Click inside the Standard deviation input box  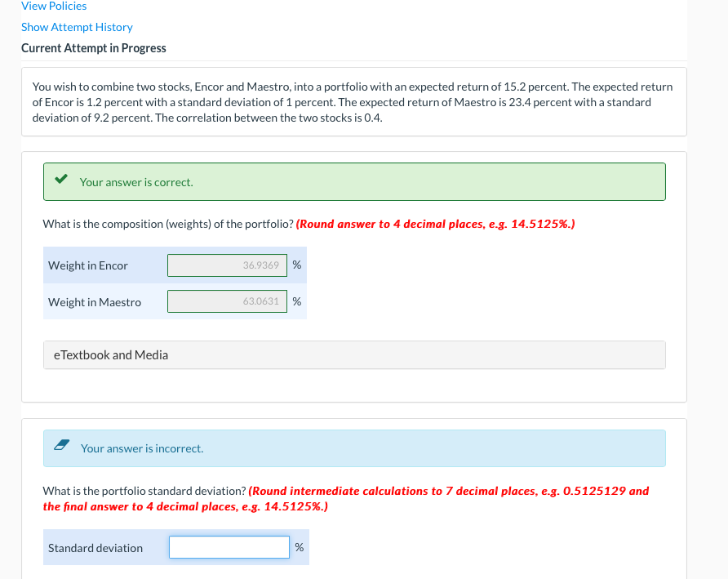[x=229, y=547]
